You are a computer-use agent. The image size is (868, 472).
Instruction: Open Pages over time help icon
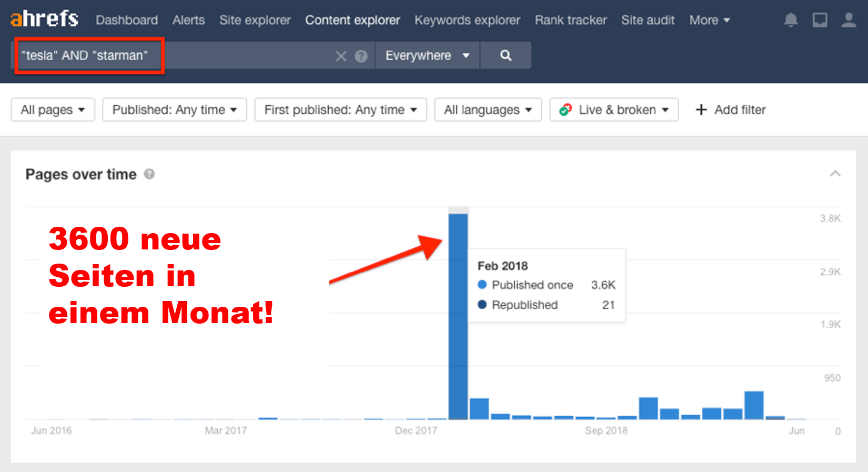pos(149,174)
